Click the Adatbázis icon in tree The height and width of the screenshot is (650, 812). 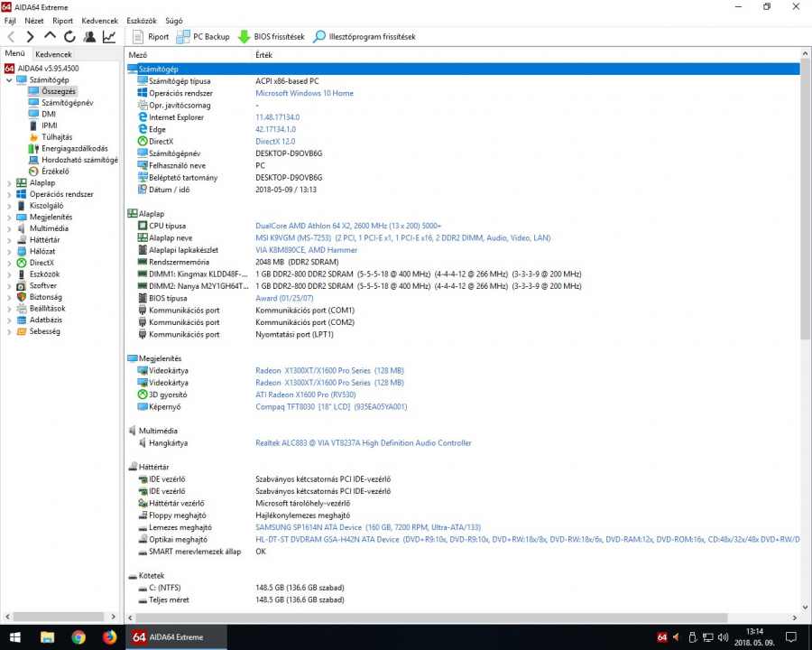(22, 320)
